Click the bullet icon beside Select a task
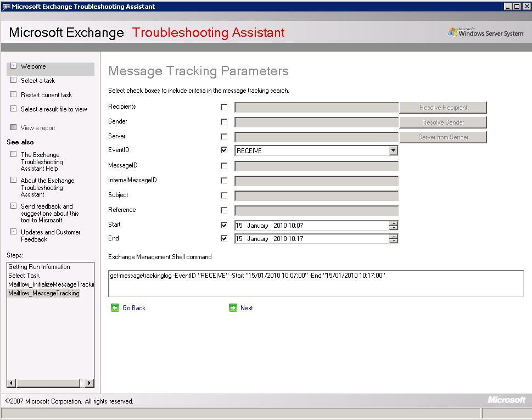 pos(13,80)
